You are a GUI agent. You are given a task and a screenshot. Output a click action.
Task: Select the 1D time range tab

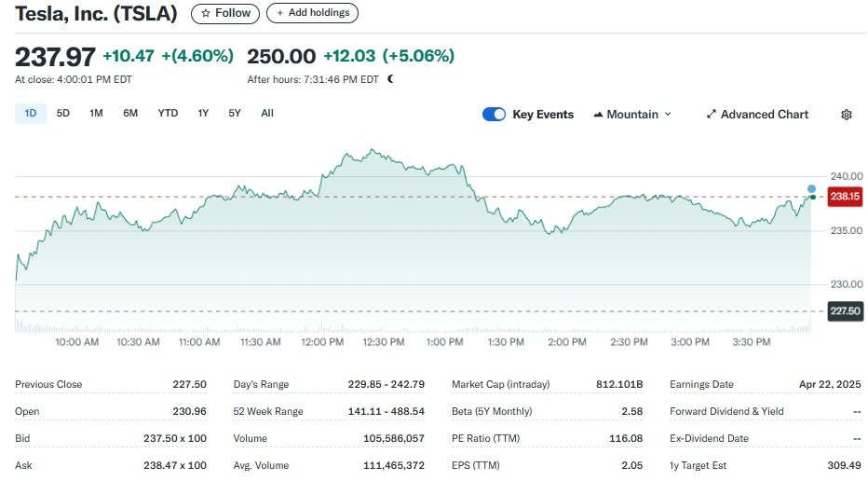pos(31,114)
